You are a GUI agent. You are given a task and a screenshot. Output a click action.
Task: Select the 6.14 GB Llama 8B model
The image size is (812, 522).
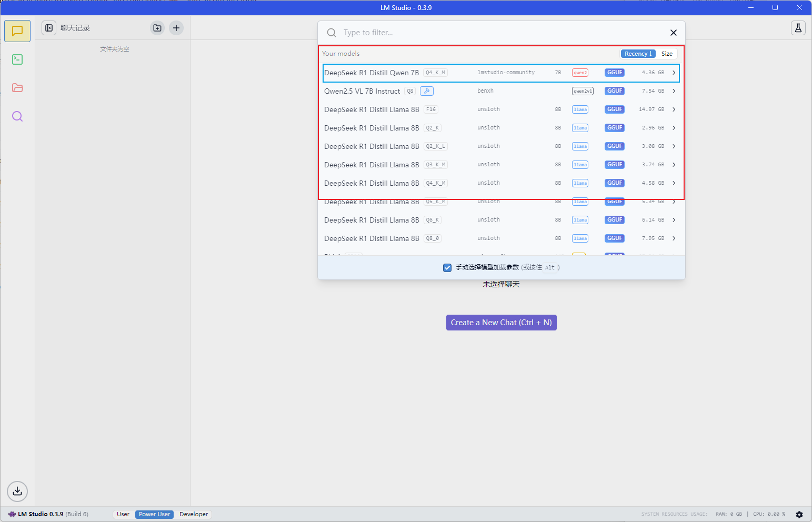[x=501, y=220]
